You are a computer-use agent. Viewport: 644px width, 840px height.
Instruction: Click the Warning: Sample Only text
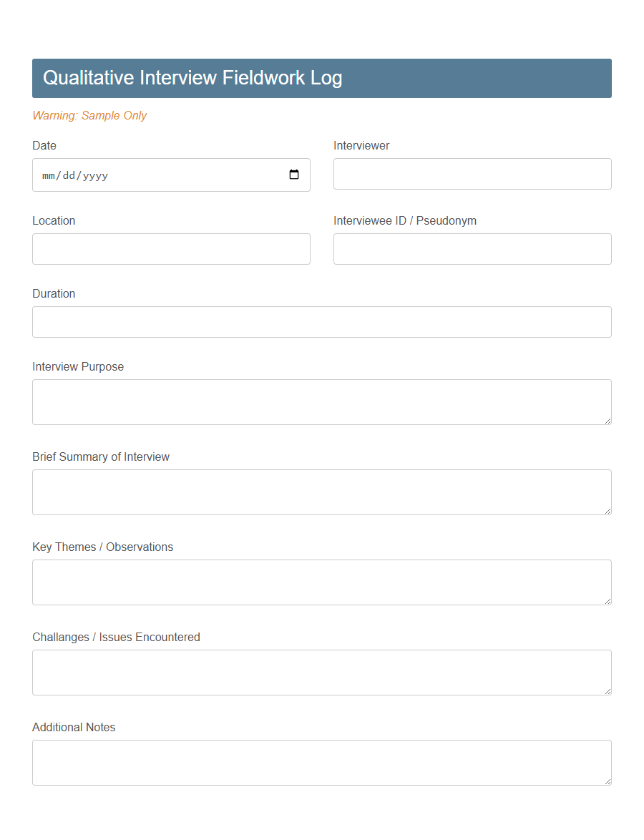[89, 115]
